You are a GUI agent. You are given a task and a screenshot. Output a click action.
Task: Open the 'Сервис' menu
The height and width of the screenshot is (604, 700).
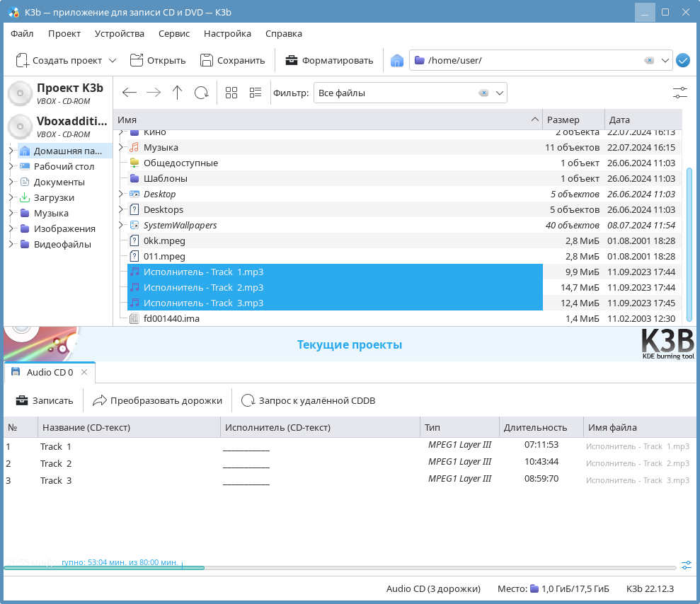coord(173,33)
